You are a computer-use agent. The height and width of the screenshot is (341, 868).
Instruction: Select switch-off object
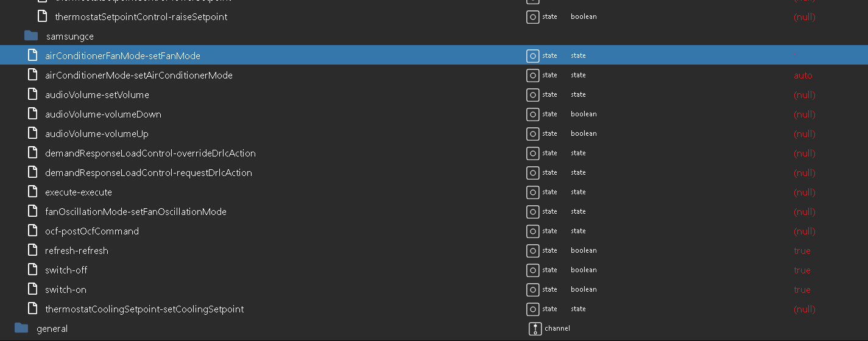(x=66, y=270)
